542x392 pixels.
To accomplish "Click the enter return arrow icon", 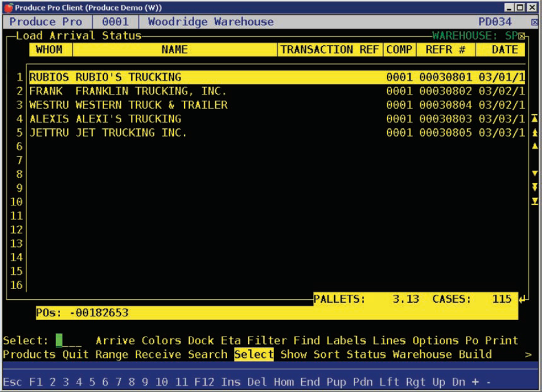I will 522,299.
